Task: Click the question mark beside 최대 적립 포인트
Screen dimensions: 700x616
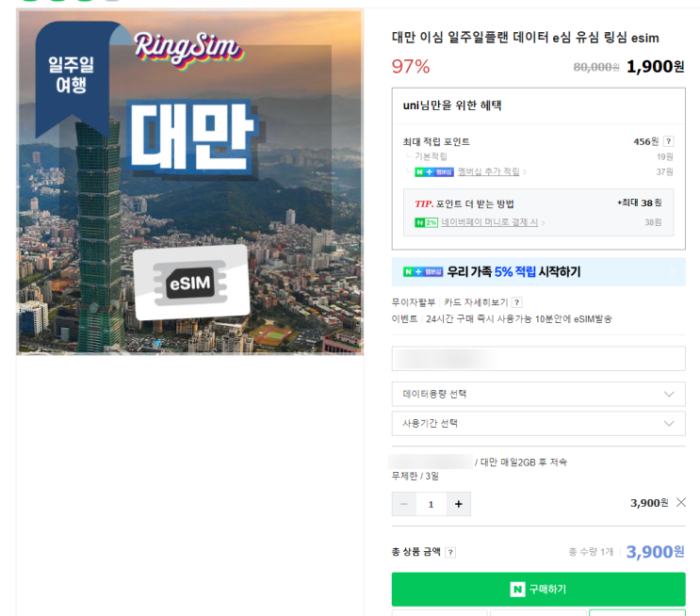Action: [x=668, y=141]
